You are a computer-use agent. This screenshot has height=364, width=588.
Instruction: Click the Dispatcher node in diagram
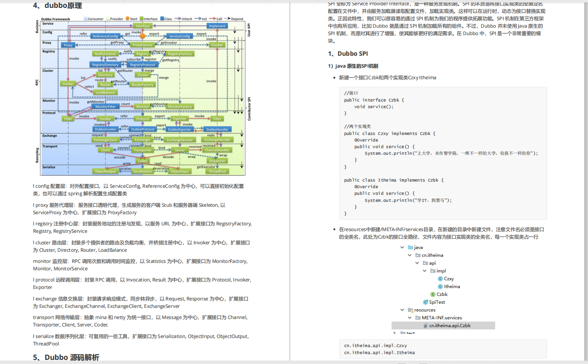[x=217, y=161]
